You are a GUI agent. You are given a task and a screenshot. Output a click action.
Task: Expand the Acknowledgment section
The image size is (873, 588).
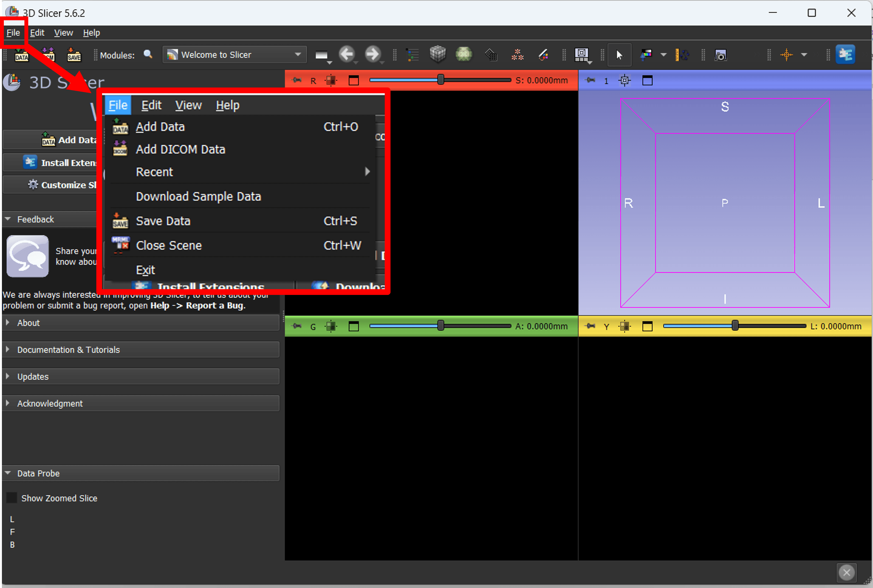pos(141,404)
